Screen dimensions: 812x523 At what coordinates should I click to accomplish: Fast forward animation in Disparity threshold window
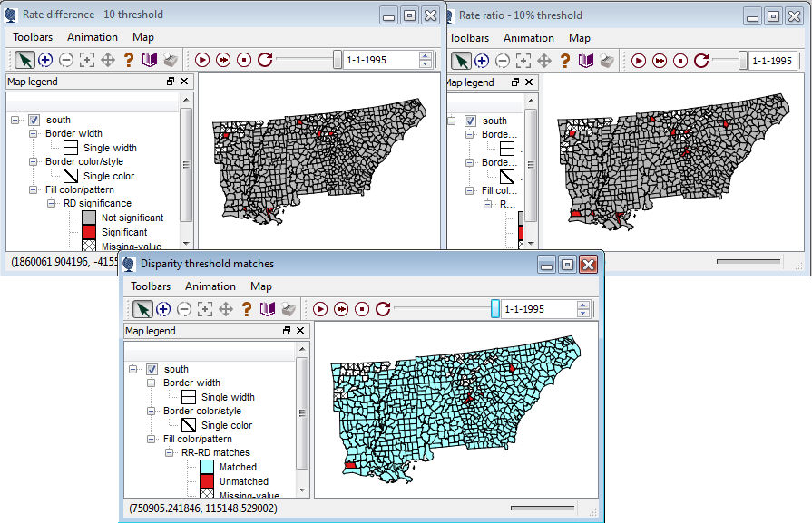point(341,309)
